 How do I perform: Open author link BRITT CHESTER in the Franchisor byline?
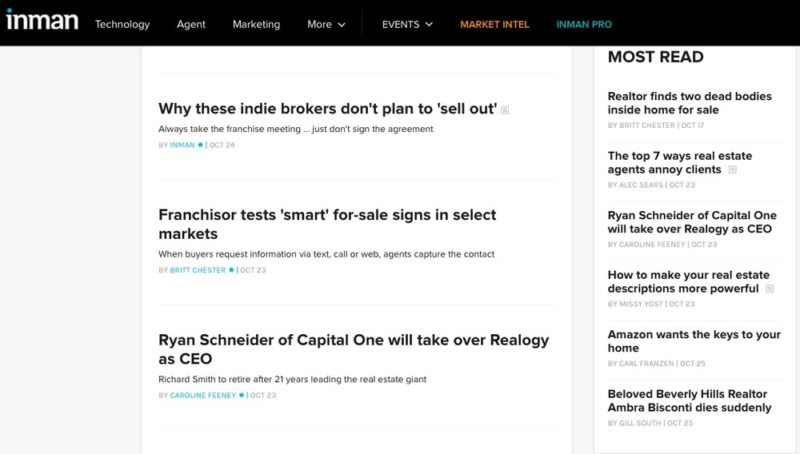(197, 270)
